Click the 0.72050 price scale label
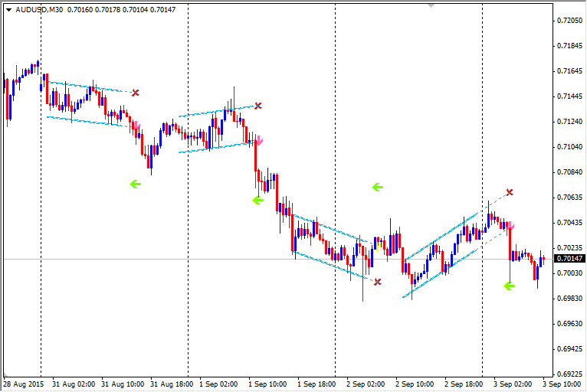 570,21
